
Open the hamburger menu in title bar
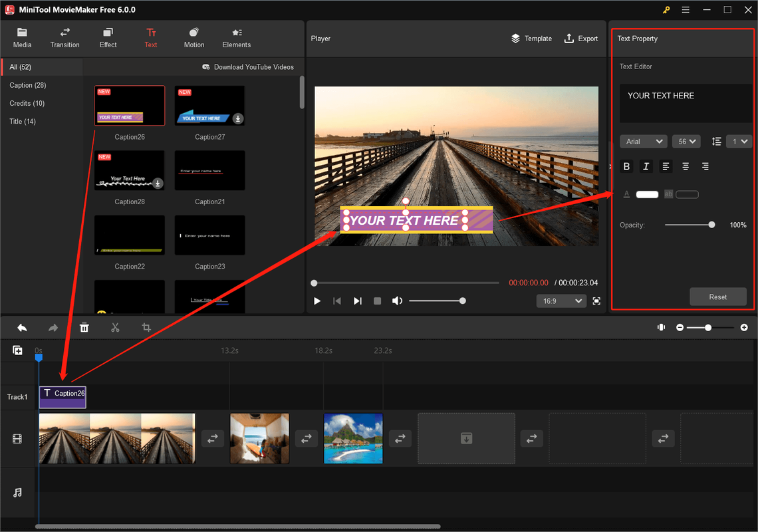click(x=686, y=10)
